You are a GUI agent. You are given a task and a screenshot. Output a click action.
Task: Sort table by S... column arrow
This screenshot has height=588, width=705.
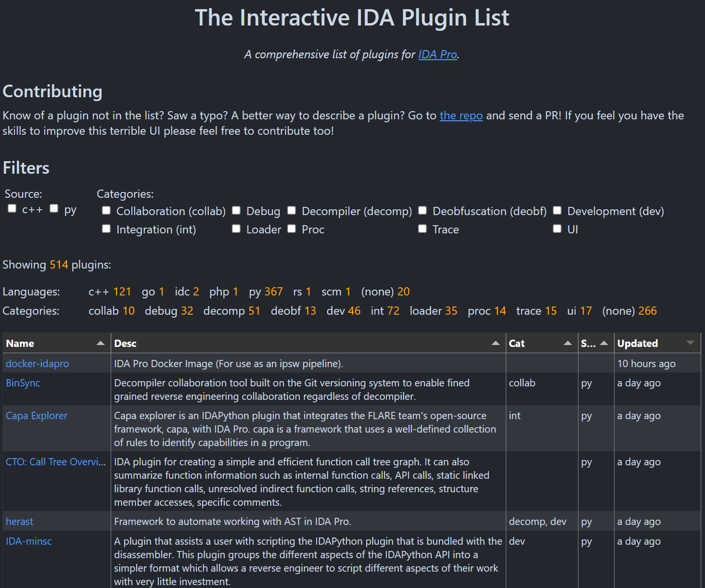coord(604,343)
